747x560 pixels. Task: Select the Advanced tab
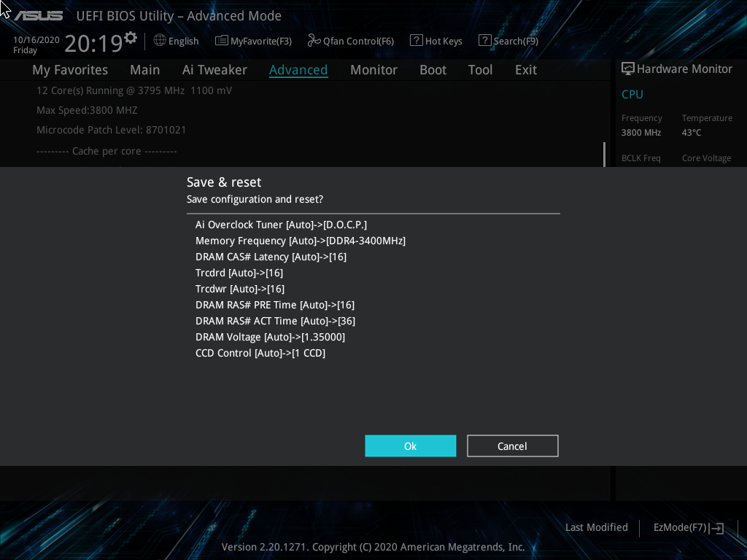click(298, 70)
